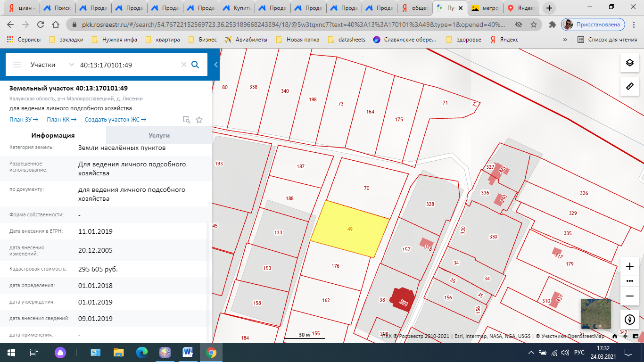The height and width of the screenshot is (362, 644).
Task: Click the cadastral number search input
Action: pyautogui.click(x=127, y=65)
